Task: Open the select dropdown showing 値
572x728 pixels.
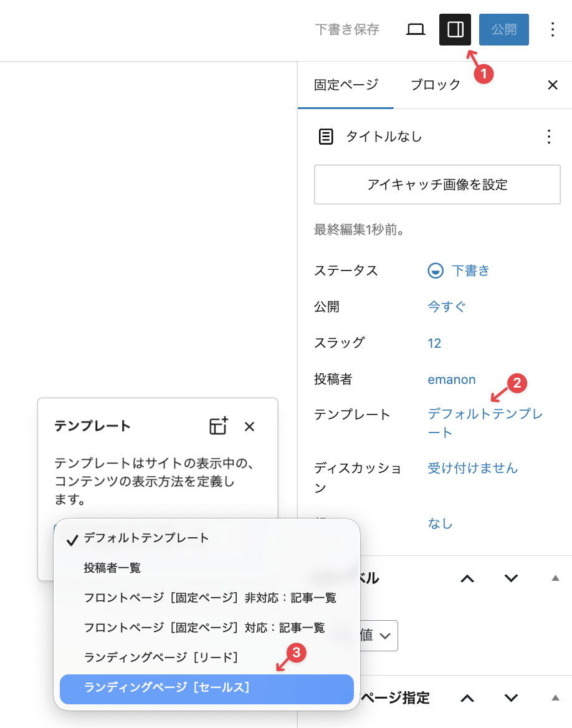Action: (x=377, y=635)
